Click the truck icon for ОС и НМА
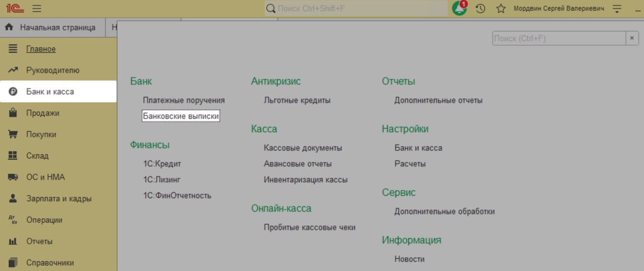This screenshot has width=644, height=271. click(x=13, y=177)
